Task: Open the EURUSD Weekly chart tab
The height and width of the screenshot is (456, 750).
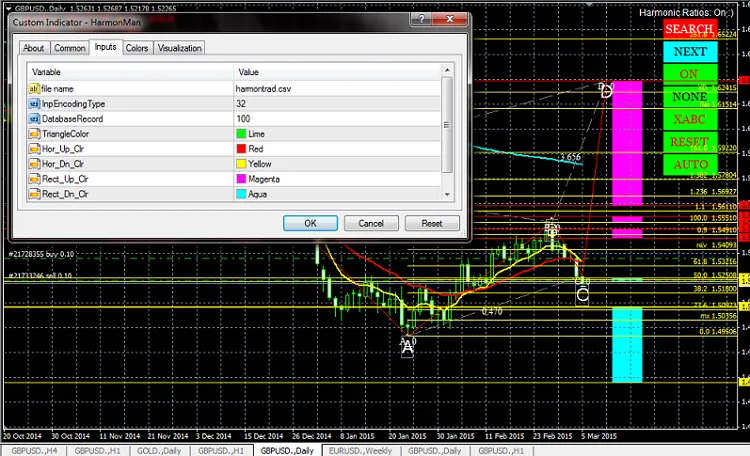Action: pos(363,450)
